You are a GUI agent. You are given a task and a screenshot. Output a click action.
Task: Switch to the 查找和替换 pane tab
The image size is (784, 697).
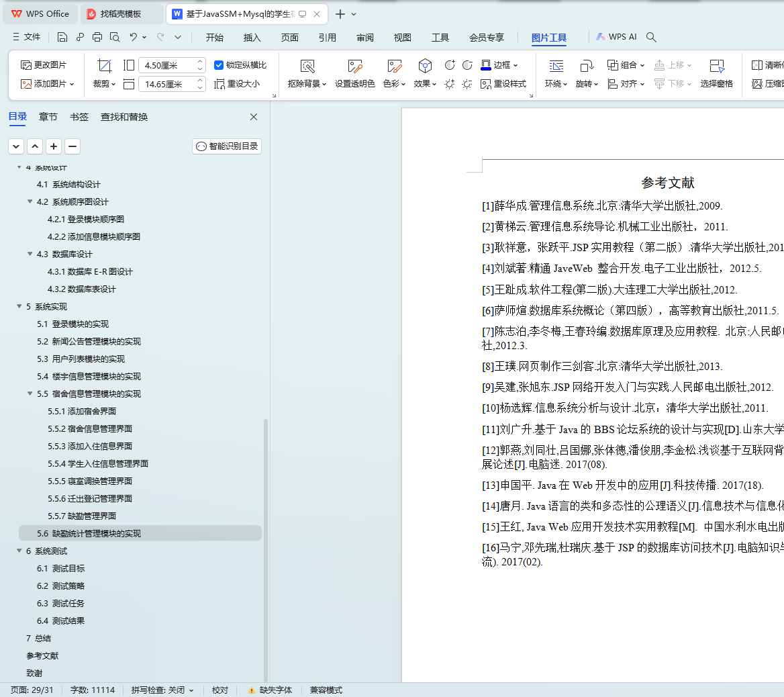click(x=124, y=117)
